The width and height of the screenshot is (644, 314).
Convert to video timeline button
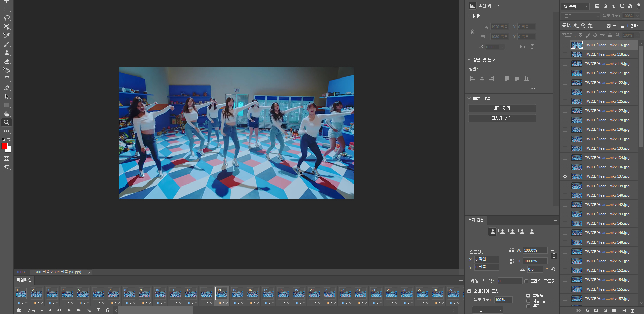(19, 310)
